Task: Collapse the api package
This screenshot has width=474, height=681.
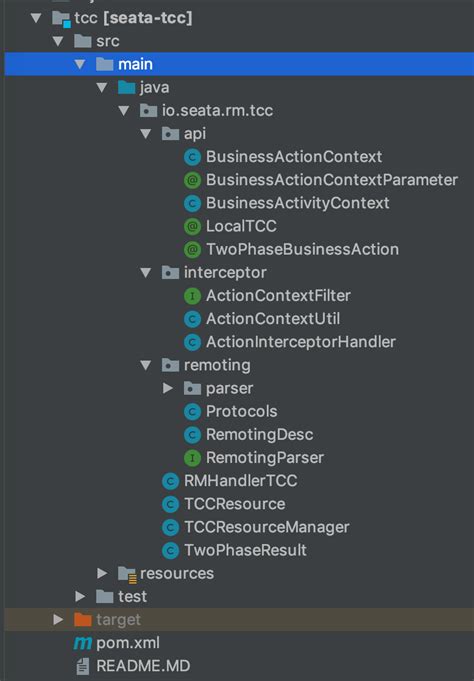Action: (x=146, y=134)
